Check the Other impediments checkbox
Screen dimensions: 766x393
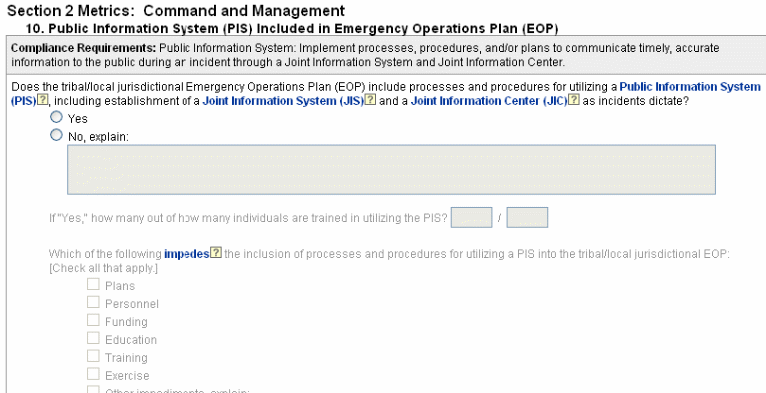93,390
